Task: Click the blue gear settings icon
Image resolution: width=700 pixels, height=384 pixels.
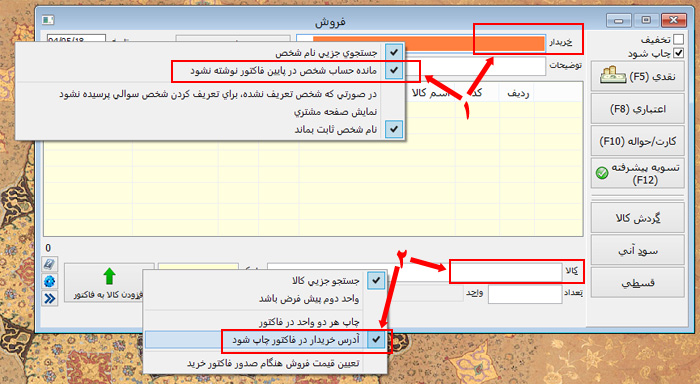Action: pyautogui.click(x=50, y=281)
